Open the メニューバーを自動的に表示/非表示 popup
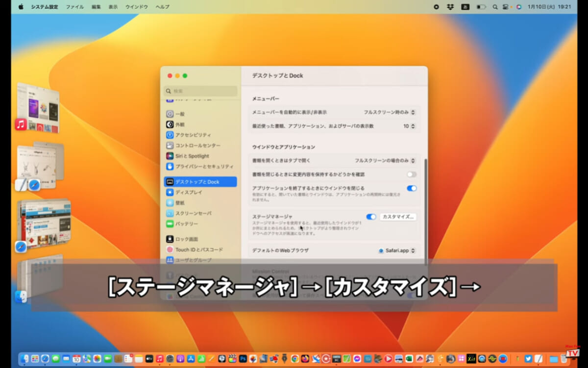Image resolution: width=588 pixels, height=368 pixels. [x=390, y=112]
